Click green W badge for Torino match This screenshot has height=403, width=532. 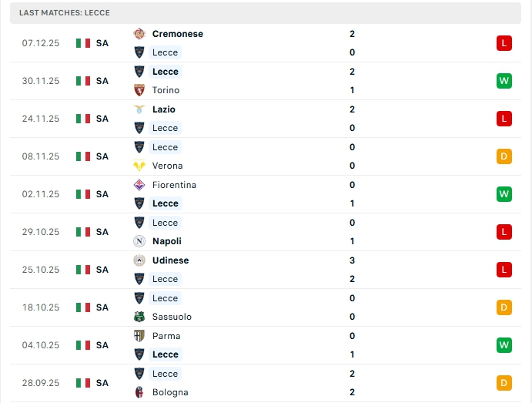504,81
